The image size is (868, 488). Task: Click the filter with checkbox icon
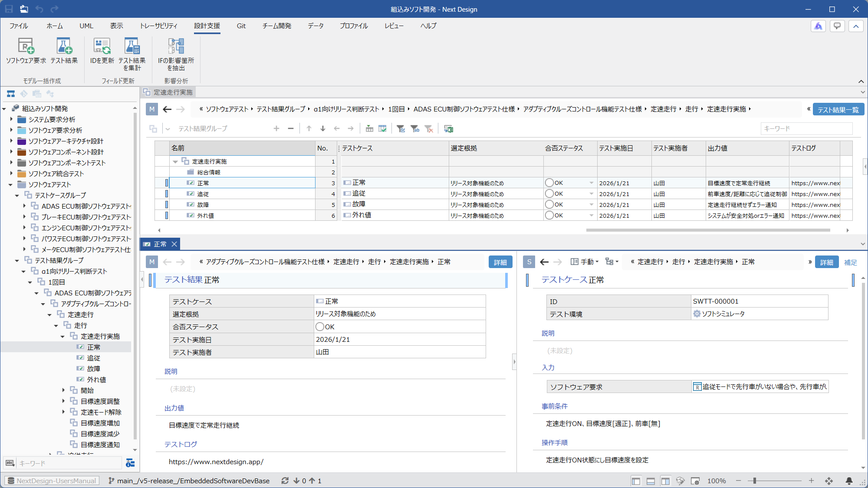click(401, 129)
